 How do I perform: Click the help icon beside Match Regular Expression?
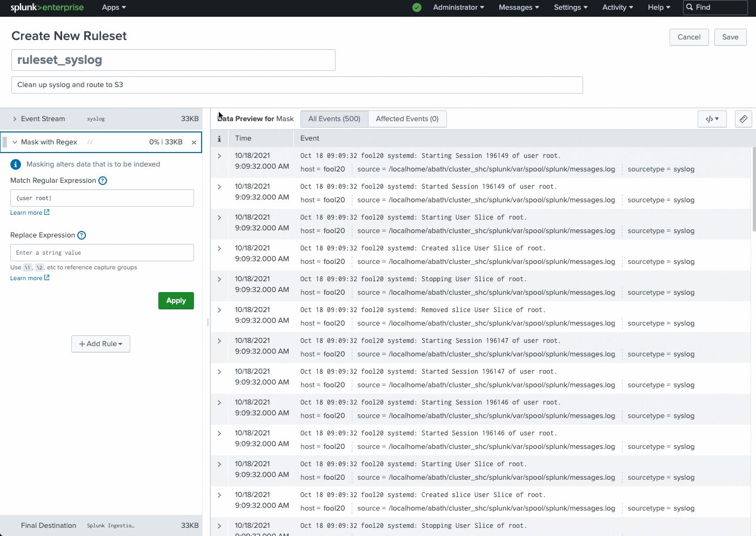(x=103, y=181)
